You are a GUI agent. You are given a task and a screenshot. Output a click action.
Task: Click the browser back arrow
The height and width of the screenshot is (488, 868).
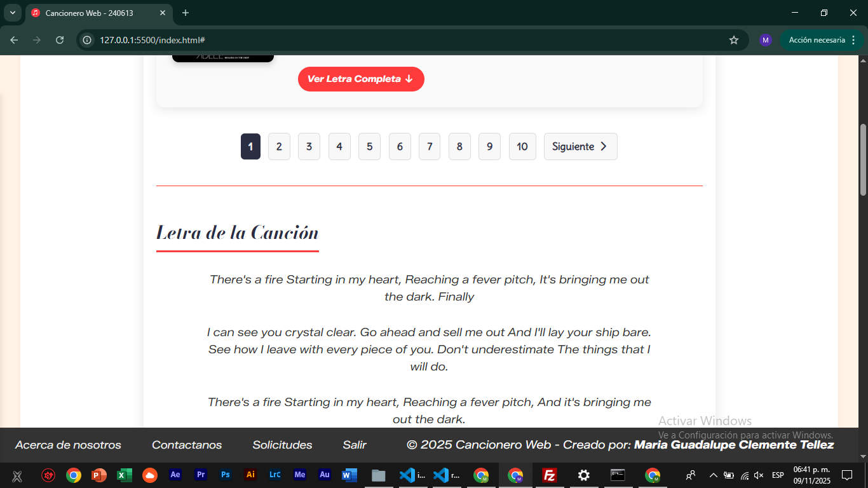pos(14,40)
